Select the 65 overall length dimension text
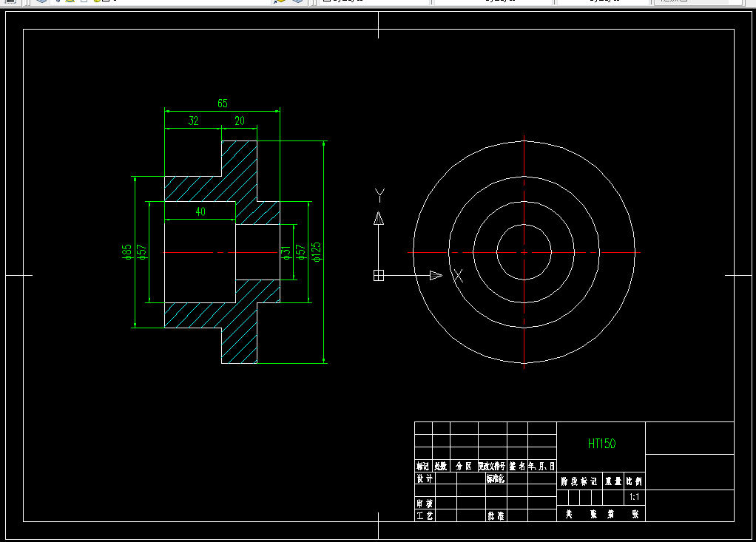 pos(222,104)
